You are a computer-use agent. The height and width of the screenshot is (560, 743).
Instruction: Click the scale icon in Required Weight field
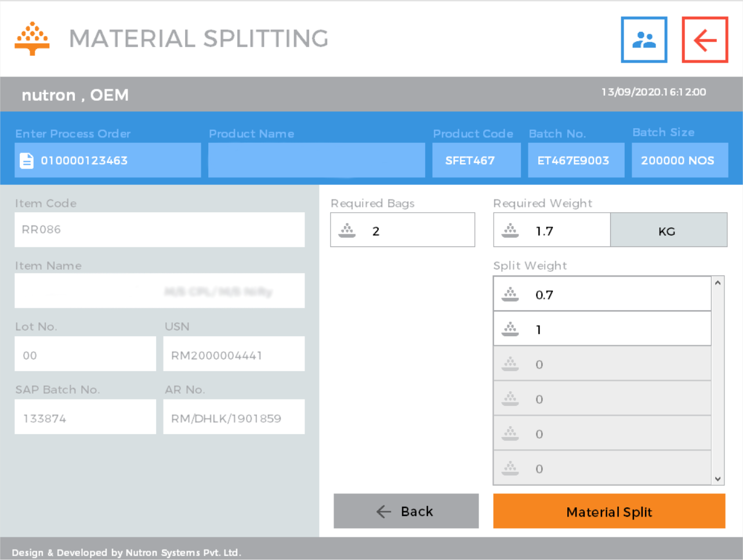point(510,230)
